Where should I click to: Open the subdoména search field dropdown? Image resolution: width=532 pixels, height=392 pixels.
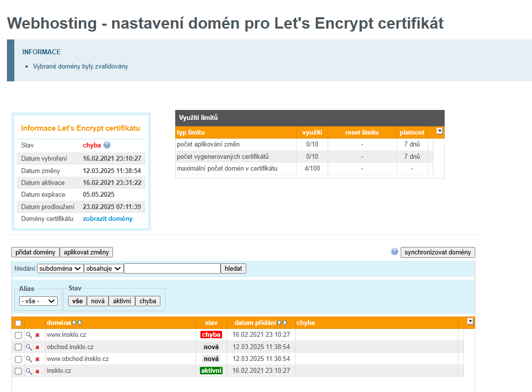(60, 269)
